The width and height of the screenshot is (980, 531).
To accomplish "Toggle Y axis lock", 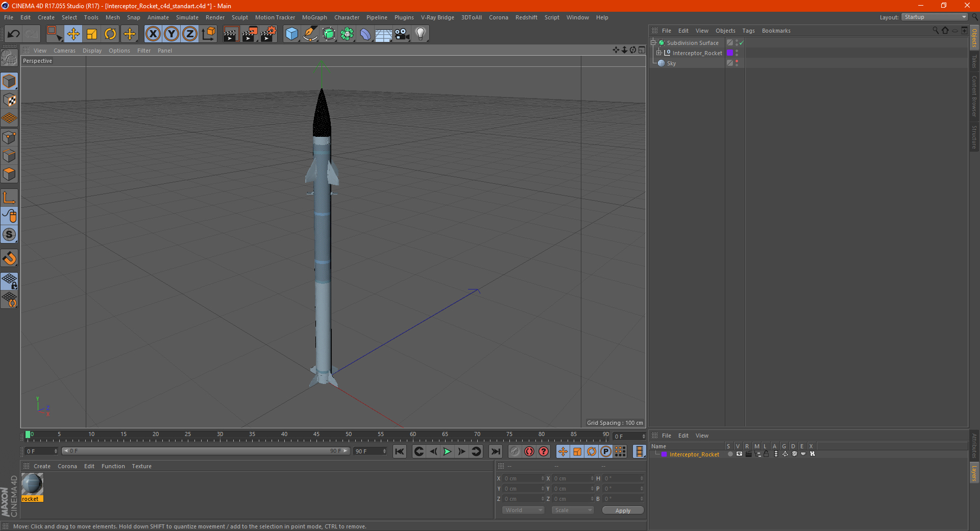I will click(x=171, y=34).
